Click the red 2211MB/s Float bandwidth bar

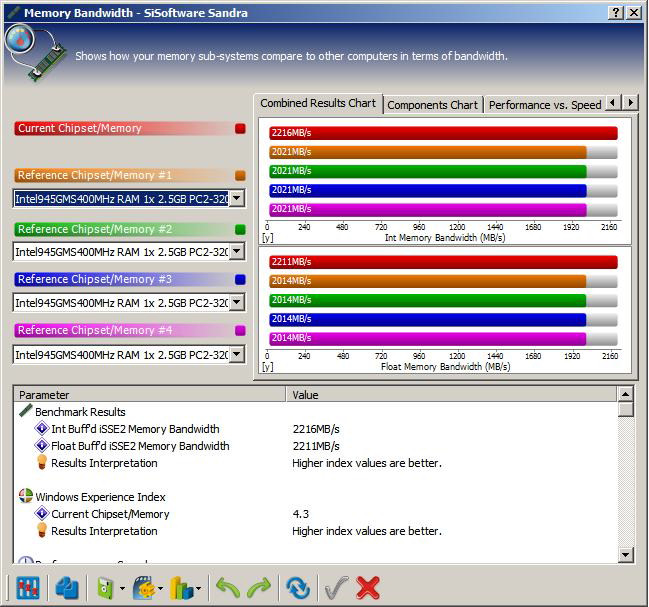(x=443, y=262)
